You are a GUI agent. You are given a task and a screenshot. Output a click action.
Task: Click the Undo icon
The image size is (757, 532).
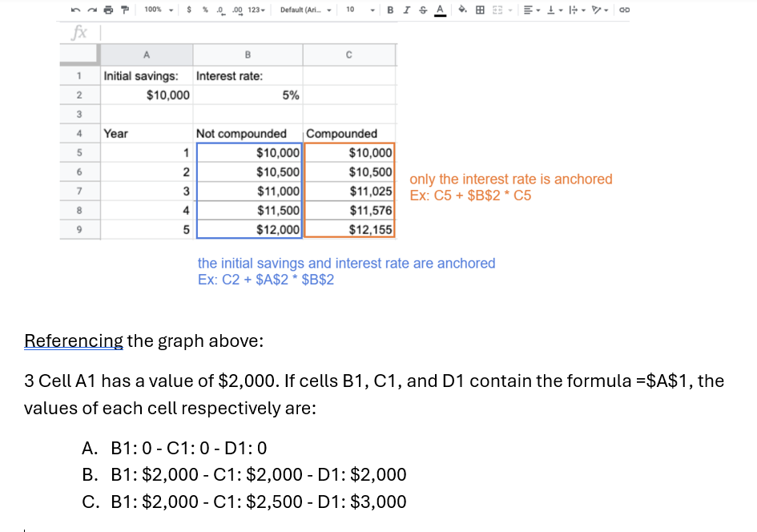pos(75,11)
